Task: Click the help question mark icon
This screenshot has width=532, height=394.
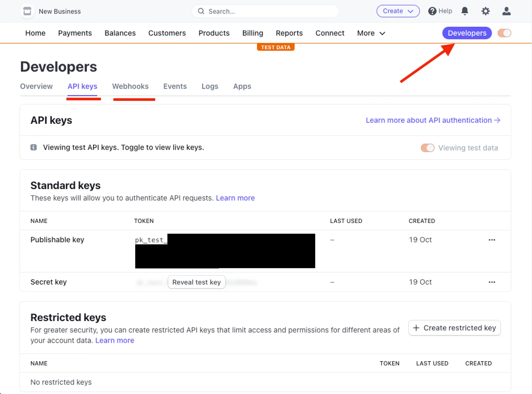Action: pos(432,11)
